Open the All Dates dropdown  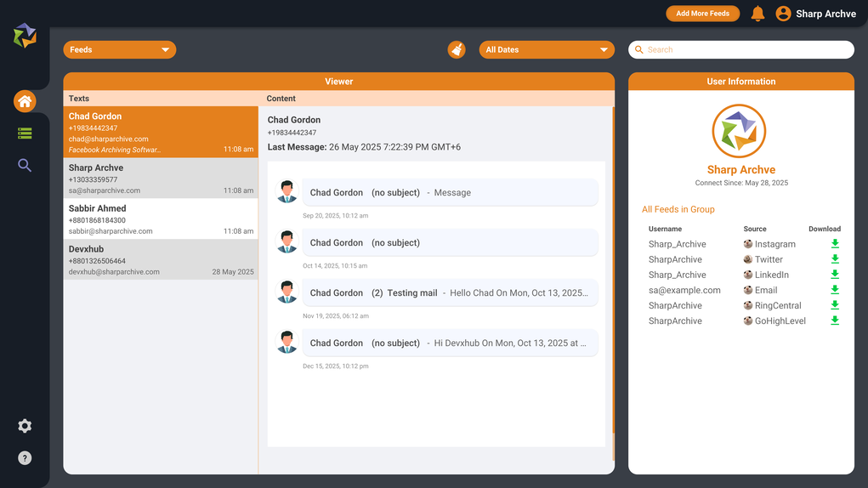click(547, 50)
